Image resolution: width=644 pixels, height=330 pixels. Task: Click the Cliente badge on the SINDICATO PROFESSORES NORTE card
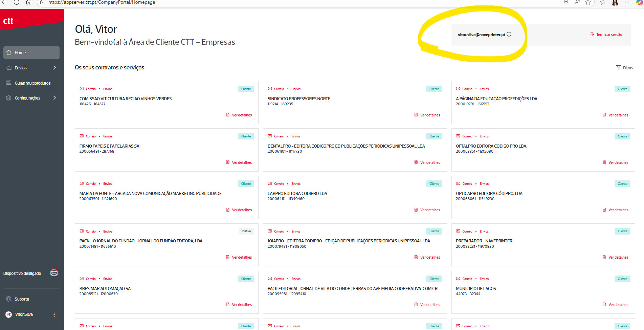(434, 89)
